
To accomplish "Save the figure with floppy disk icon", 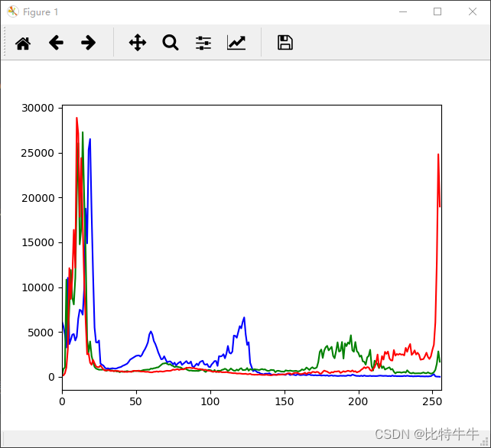I will pos(285,43).
